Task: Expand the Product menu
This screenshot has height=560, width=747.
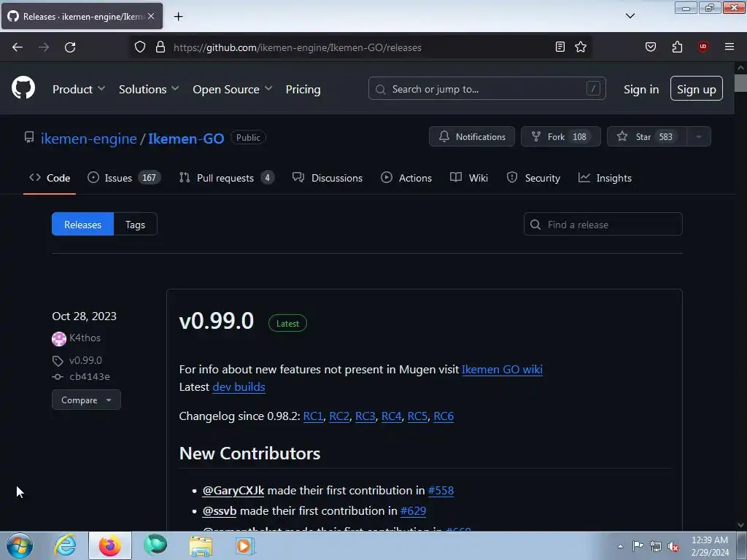Action: [79, 89]
